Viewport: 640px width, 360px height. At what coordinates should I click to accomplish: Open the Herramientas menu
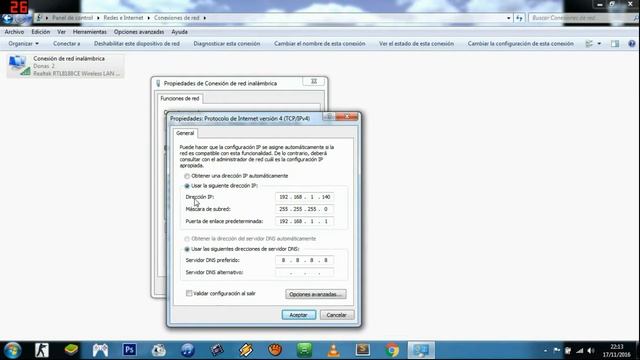[89, 32]
